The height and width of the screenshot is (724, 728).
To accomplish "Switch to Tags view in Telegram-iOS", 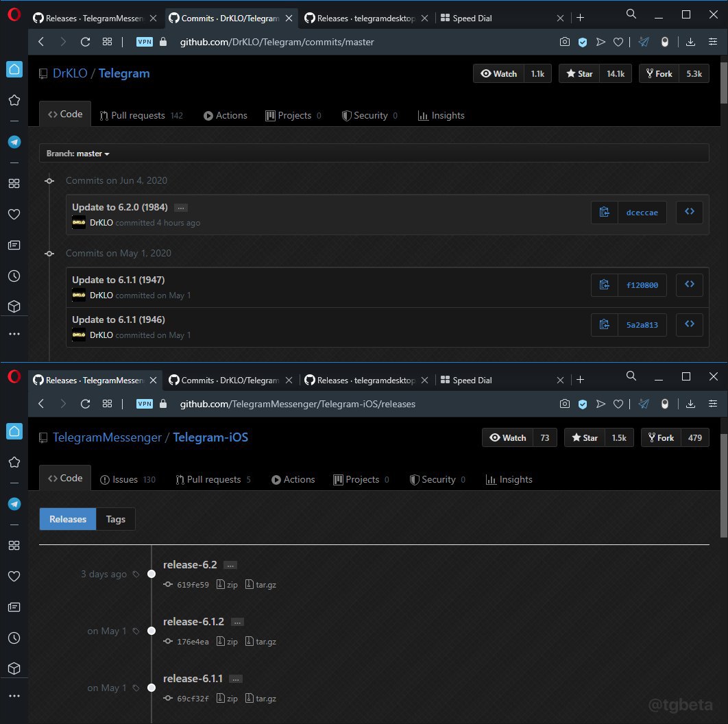I will 116,519.
